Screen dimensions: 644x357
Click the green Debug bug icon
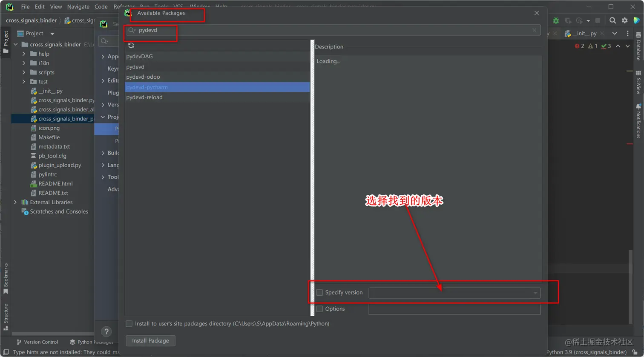point(556,20)
